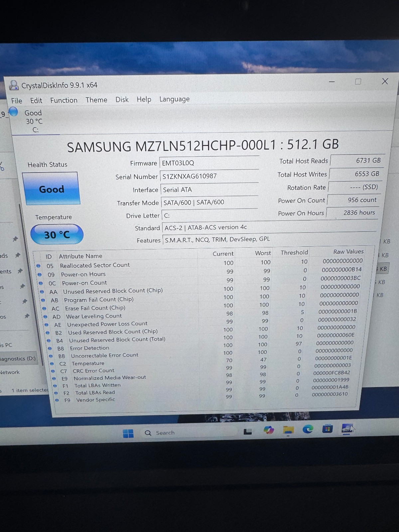Click the blue disk status circle for C:
The image size is (399, 532).
point(14,112)
